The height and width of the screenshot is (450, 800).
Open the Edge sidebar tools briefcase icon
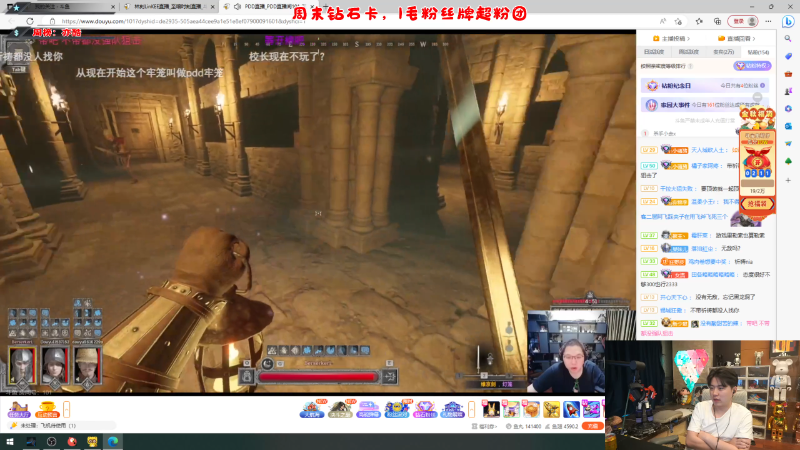(788, 73)
